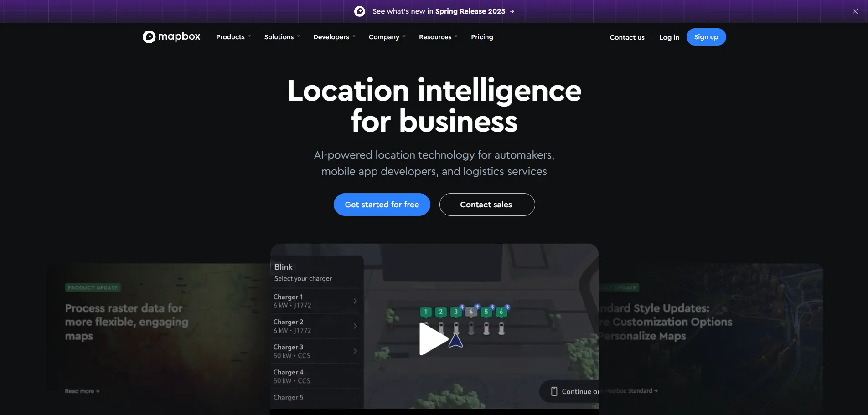Click Get started for free button

[x=382, y=205]
